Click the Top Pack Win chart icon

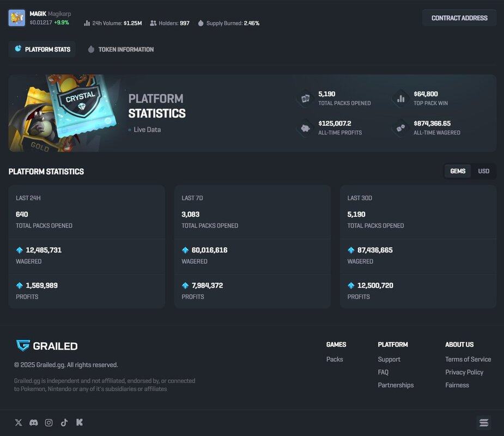click(x=400, y=99)
